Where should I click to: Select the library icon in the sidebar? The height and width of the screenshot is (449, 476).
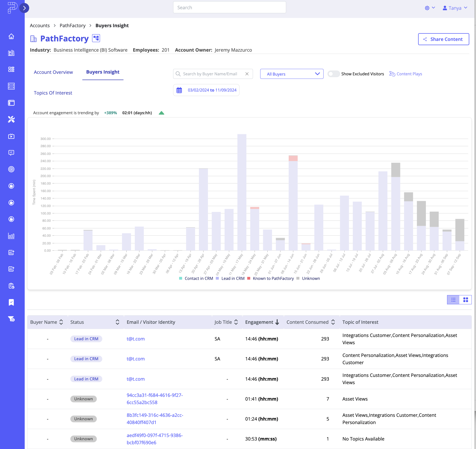12,53
